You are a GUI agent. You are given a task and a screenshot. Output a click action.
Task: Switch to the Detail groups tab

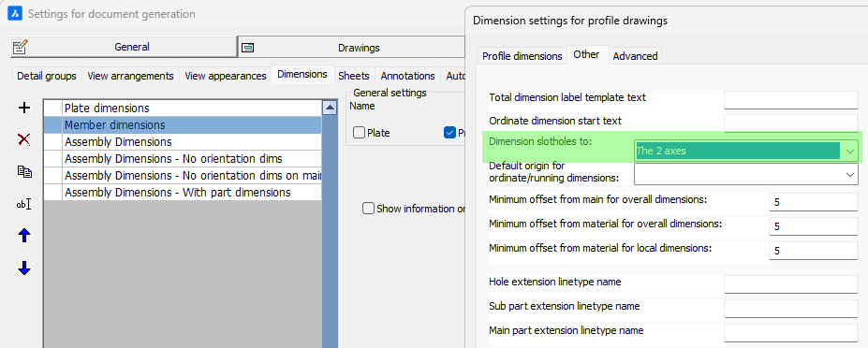pyautogui.click(x=47, y=76)
